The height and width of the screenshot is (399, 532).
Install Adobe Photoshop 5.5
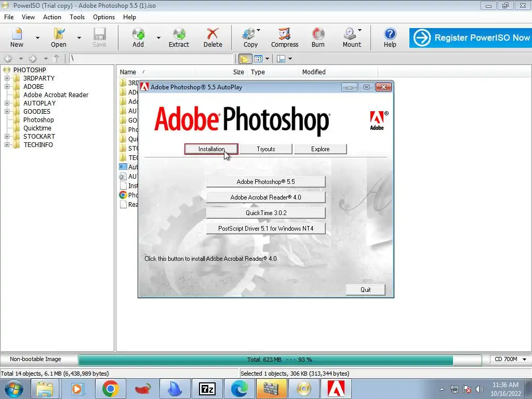click(x=265, y=181)
